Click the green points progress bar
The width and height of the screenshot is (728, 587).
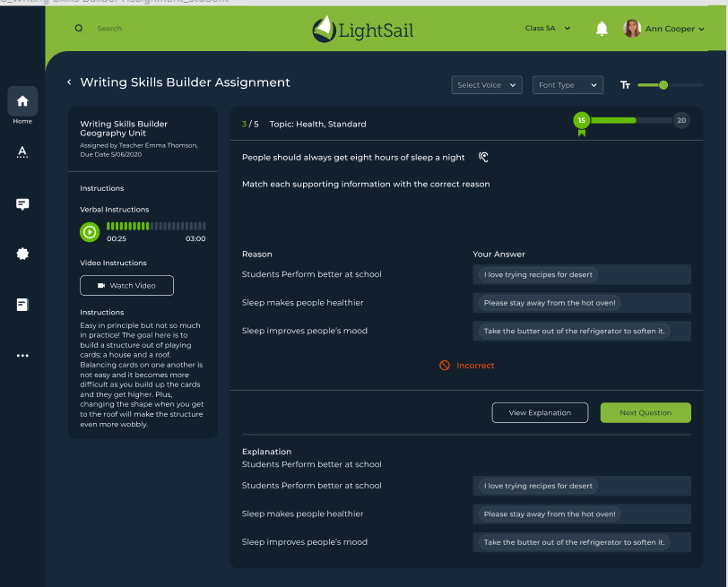(x=613, y=121)
